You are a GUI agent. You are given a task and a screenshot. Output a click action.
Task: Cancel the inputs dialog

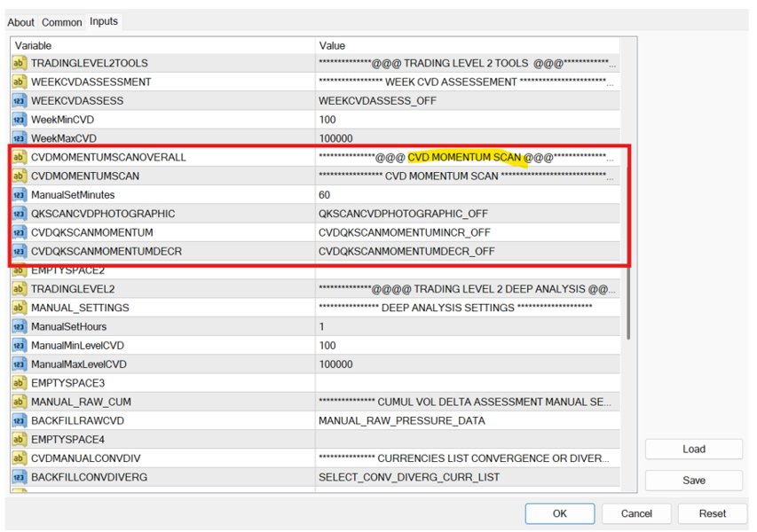tap(636, 513)
